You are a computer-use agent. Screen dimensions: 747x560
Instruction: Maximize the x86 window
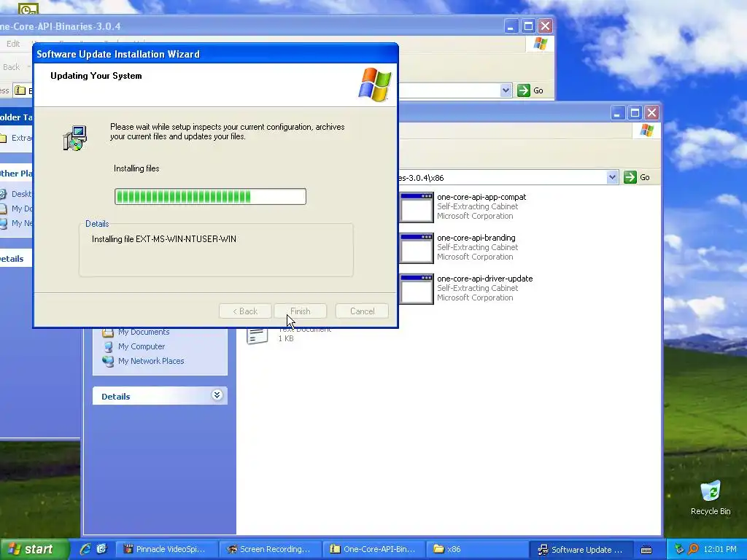[635, 113]
